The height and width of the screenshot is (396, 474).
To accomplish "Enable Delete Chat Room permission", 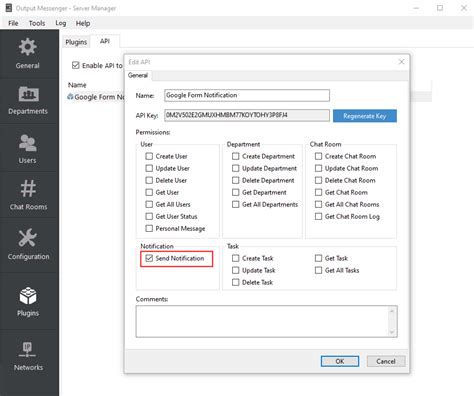I will [x=318, y=180].
